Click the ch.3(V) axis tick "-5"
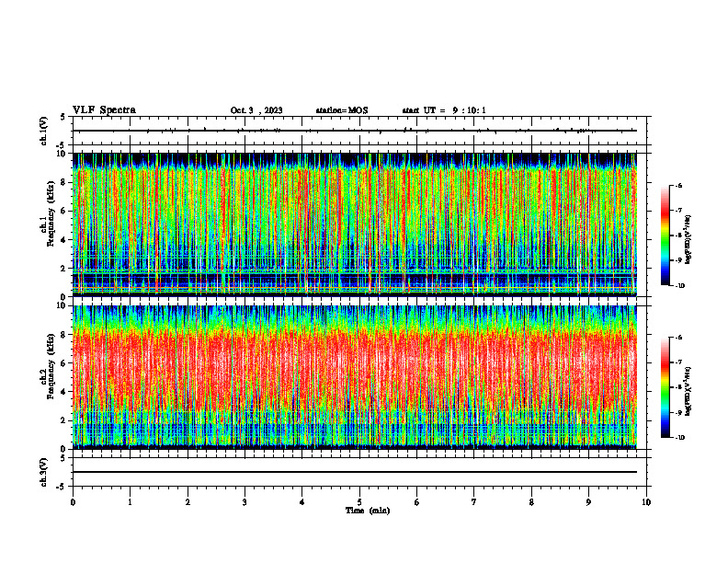 point(62,487)
